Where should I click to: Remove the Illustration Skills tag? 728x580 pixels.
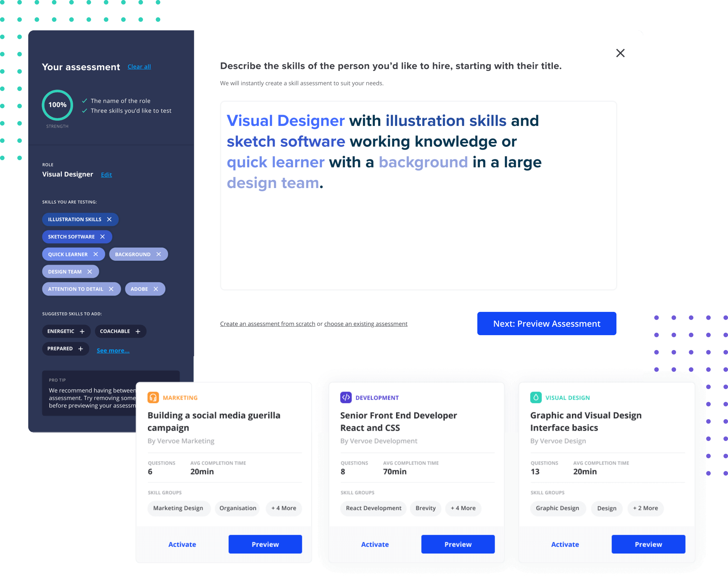pyautogui.click(x=109, y=218)
